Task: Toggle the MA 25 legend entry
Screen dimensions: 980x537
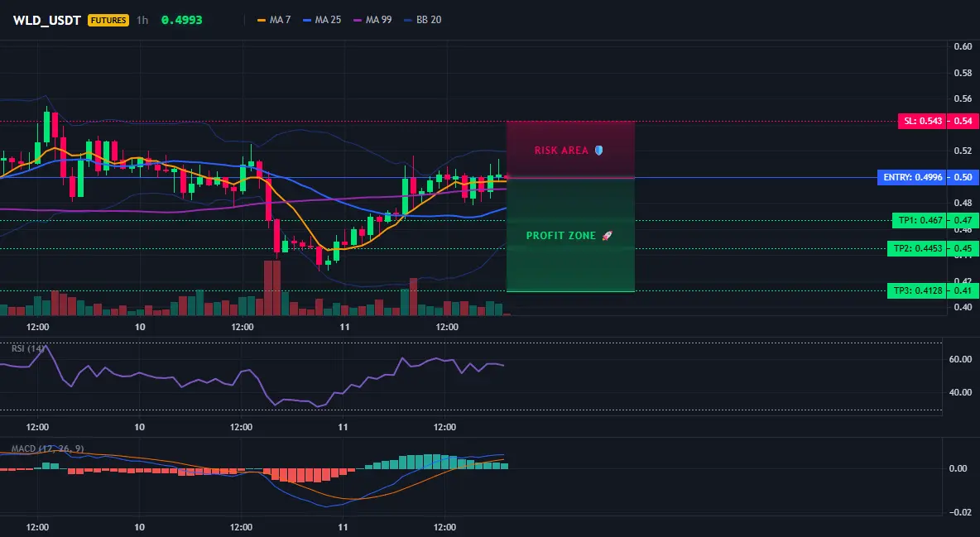Action: pos(322,20)
